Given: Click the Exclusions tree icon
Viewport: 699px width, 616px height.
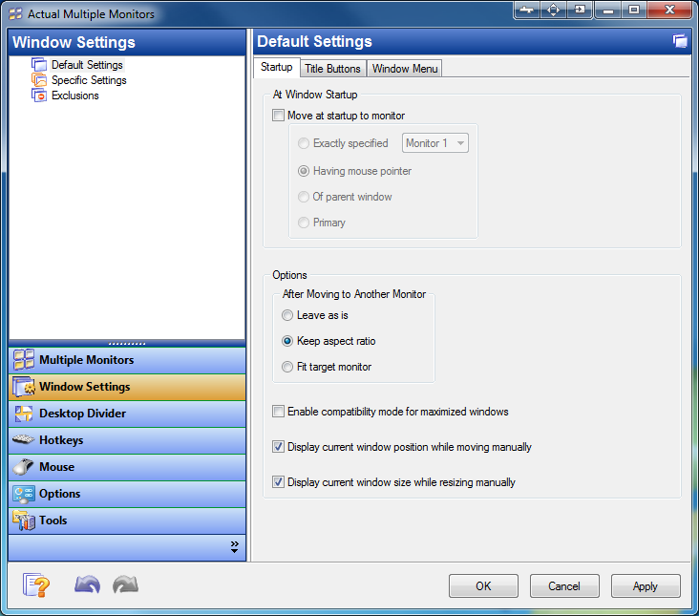Looking at the screenshot, I should click(x=39, y=96).
